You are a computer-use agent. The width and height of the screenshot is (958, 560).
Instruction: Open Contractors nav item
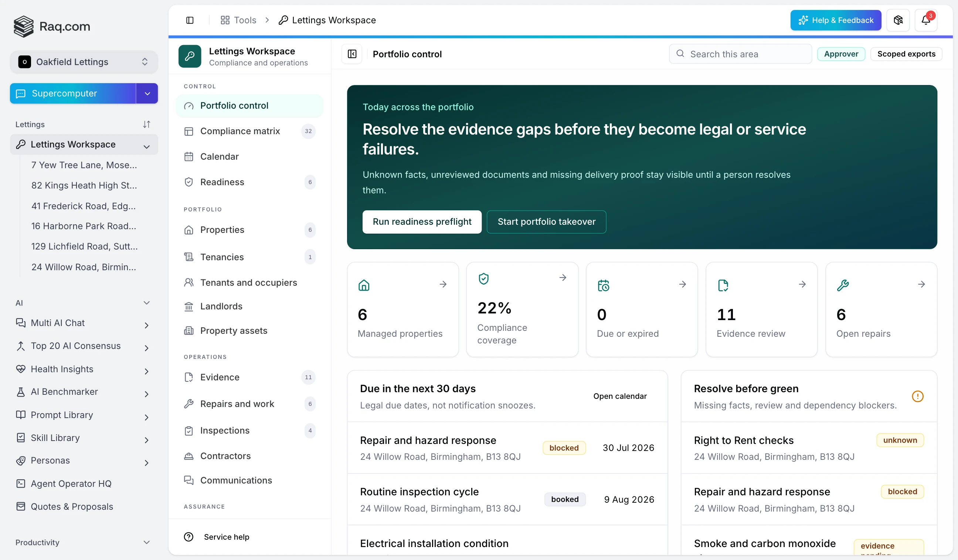click(249, 456)
